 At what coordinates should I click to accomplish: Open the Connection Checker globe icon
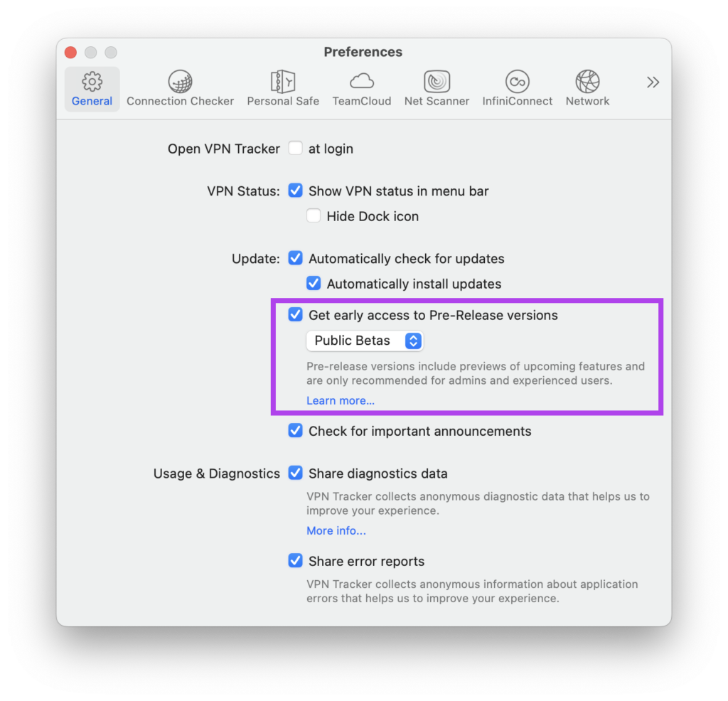click(180, 82)
